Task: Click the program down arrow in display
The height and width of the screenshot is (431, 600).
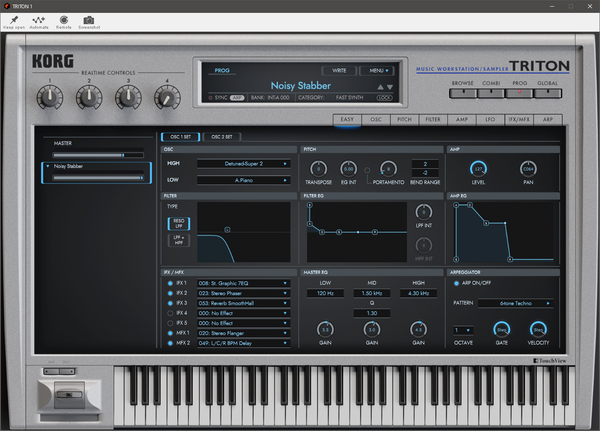Action: (x=390, y=87)
